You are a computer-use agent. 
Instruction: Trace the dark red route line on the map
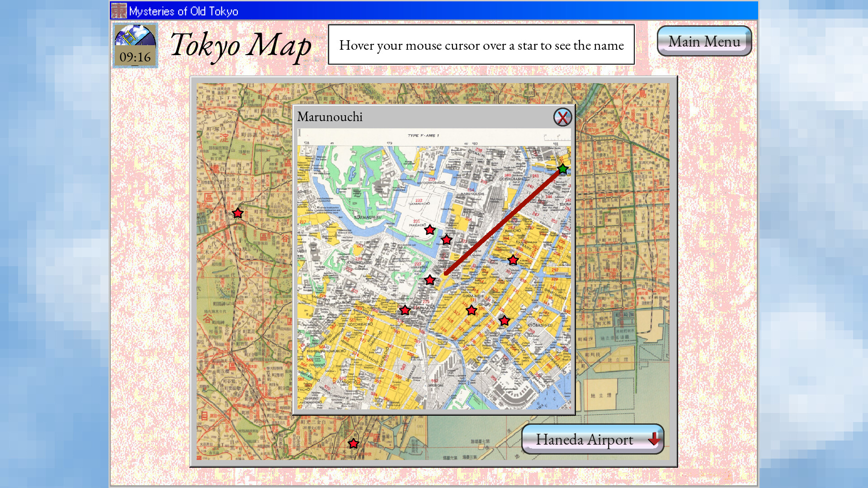click(502, 221)
